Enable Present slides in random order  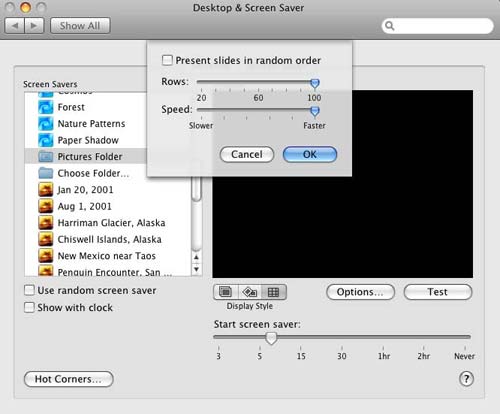point(167,60)
